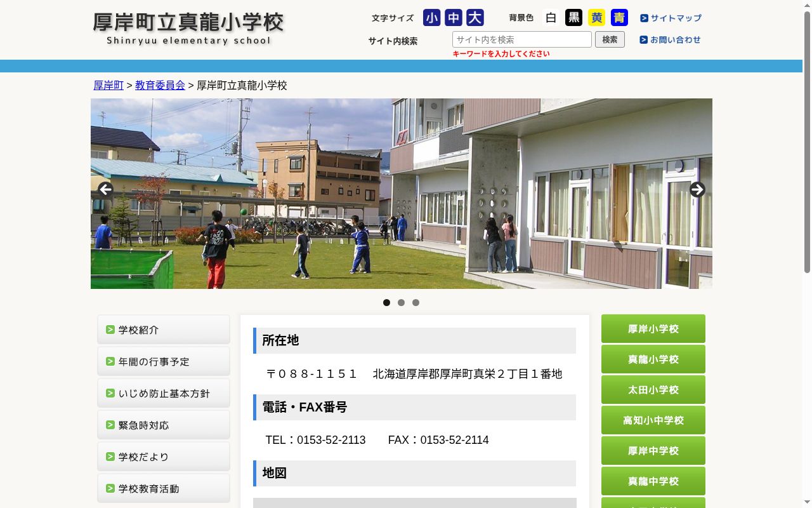Select the second slideshow dot

401,302
